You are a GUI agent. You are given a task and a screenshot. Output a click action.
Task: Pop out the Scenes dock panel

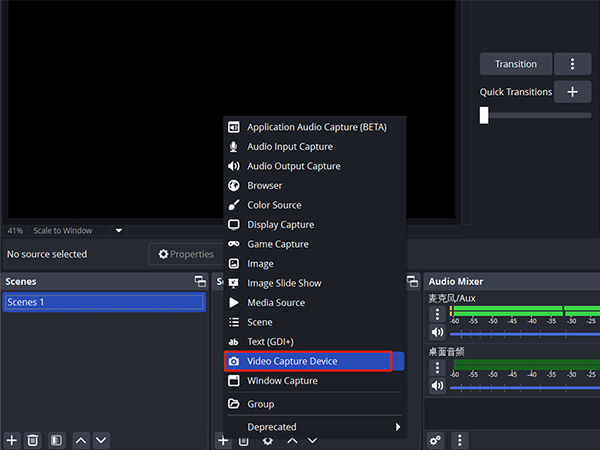pos(200,282)
